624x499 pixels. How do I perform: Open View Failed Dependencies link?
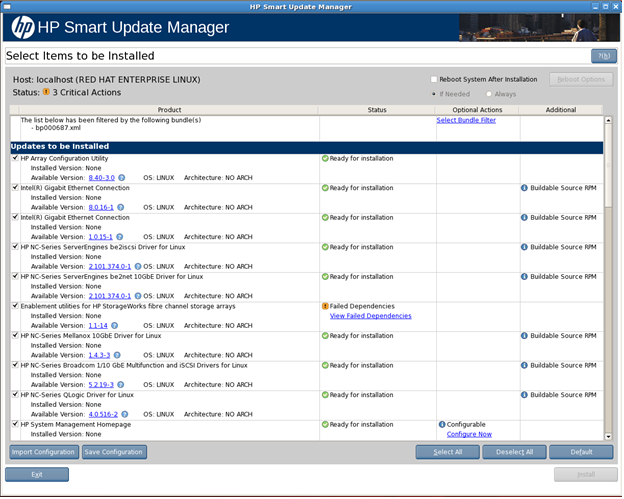(x=370, y=316)
